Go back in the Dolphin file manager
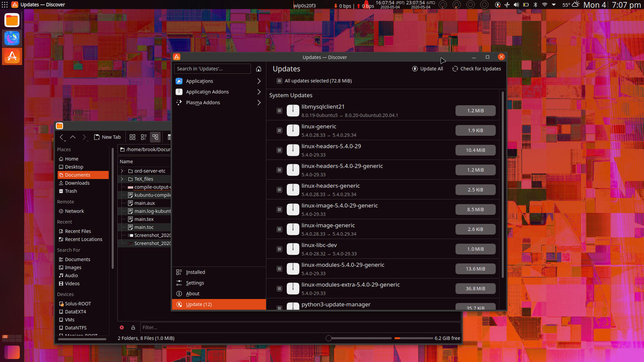Image resolution: width=644 pixels, height=362 pixels. 62,137
